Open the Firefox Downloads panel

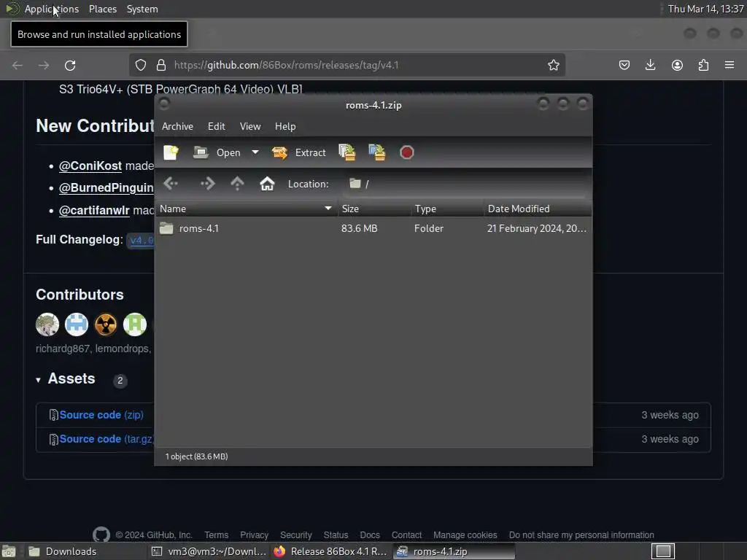pyautogui.click(x=650, y=65)
